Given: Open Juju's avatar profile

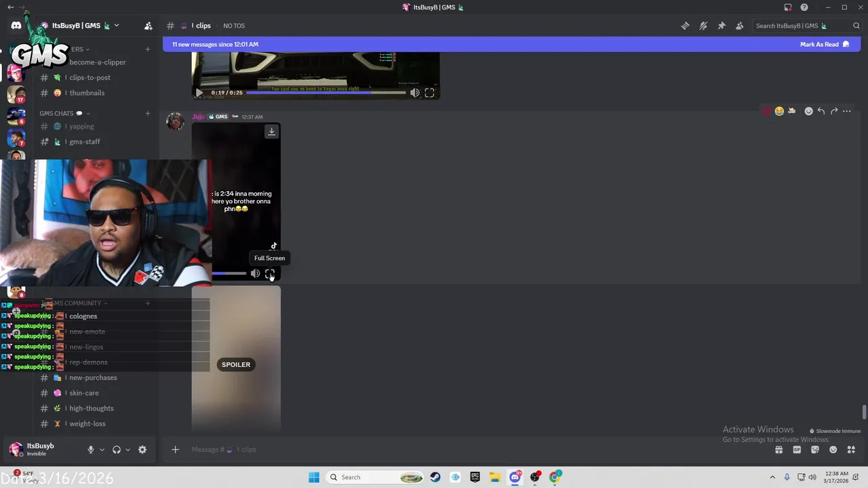Looking at the screenshot, I should pyautogui.click(x=176, y=122).
